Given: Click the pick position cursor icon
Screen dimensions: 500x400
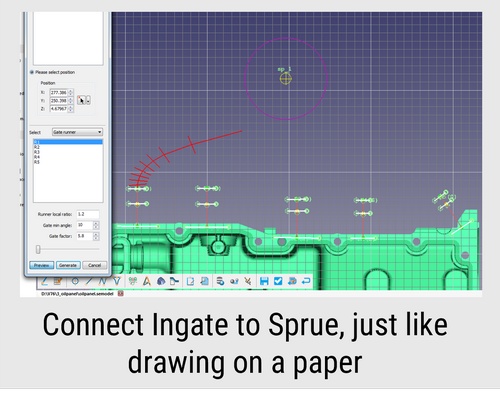Looking at the screenshot, I should pos(81,100).
